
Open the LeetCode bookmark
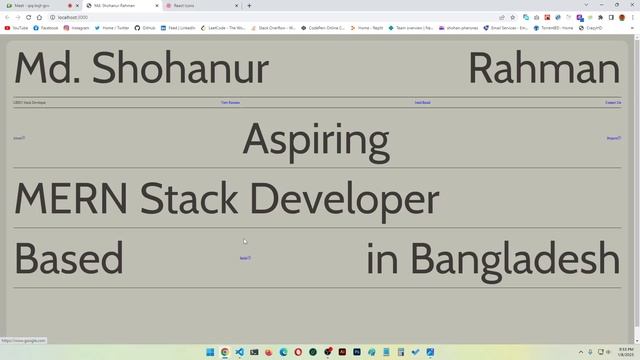[223, 28]
